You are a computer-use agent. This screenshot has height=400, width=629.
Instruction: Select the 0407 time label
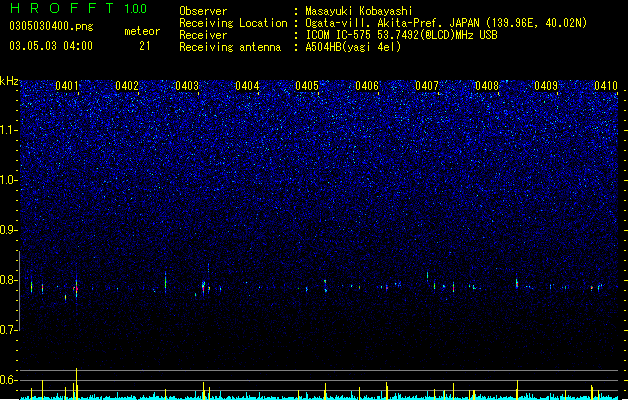[x=427, y=86]
